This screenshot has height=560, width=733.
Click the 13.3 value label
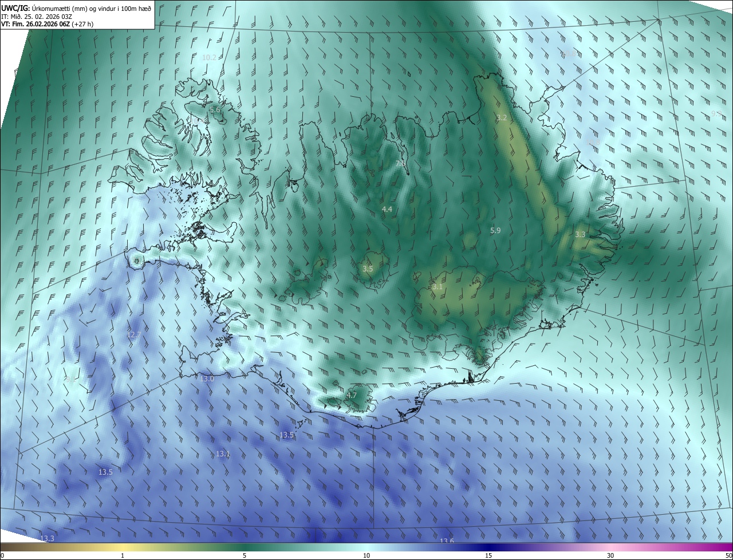(47, 538)
